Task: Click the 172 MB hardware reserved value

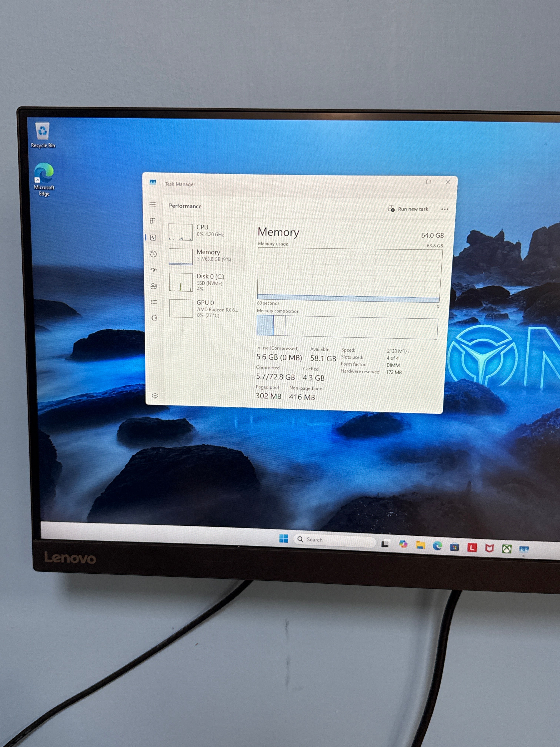Action: 394,372
